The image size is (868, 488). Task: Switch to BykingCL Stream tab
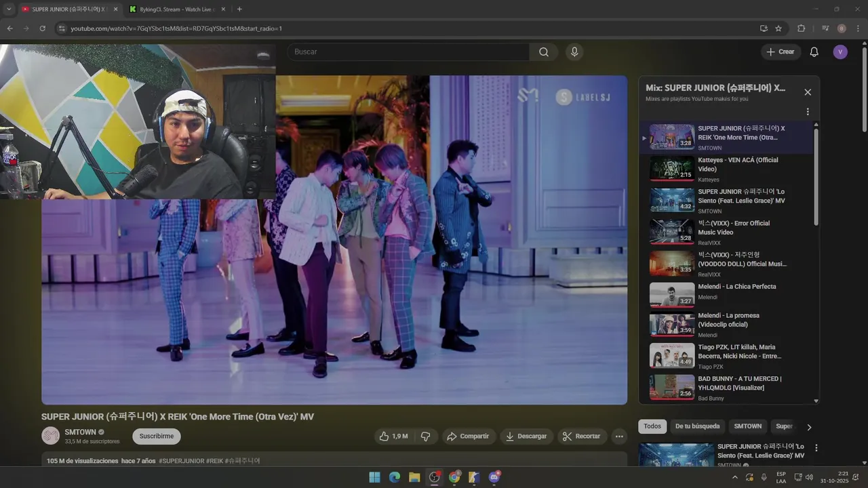tap(176, 9)
